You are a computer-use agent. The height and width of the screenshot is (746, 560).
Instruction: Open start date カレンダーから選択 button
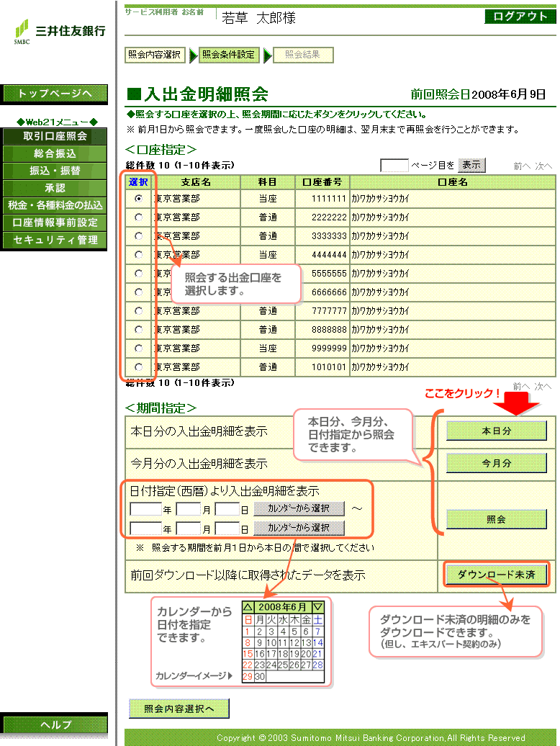point(299,508)
